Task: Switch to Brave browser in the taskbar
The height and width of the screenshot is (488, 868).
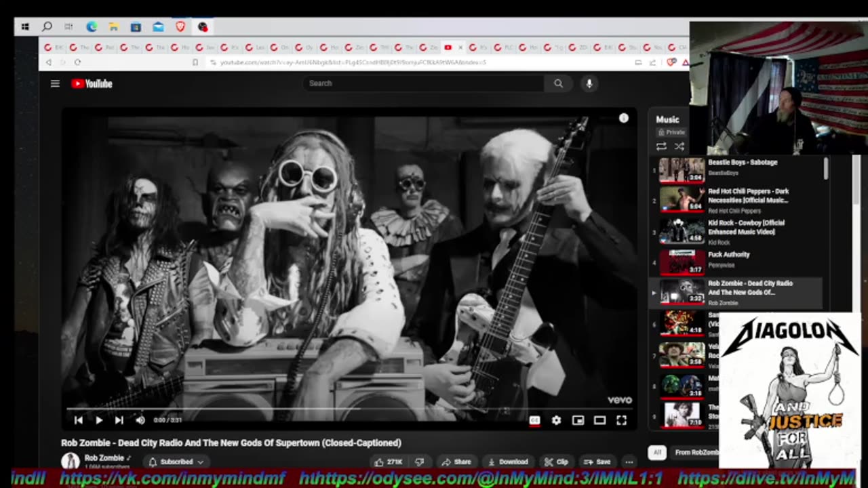Action: tap(180, 27)
